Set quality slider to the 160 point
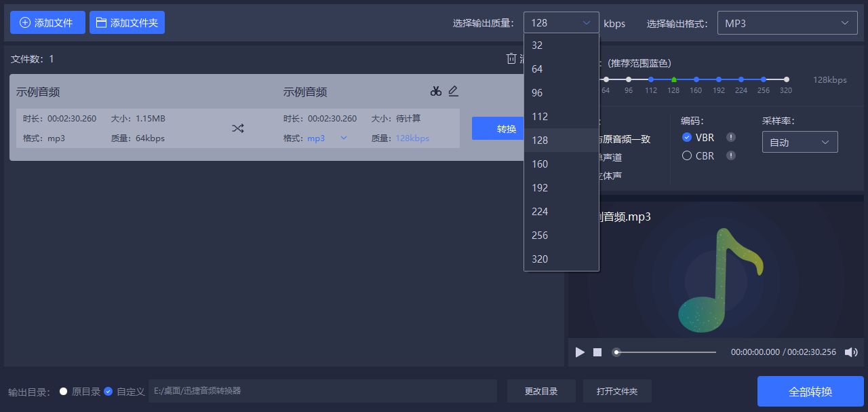This screenshot has height=412, width=868. tap(696, 79)
